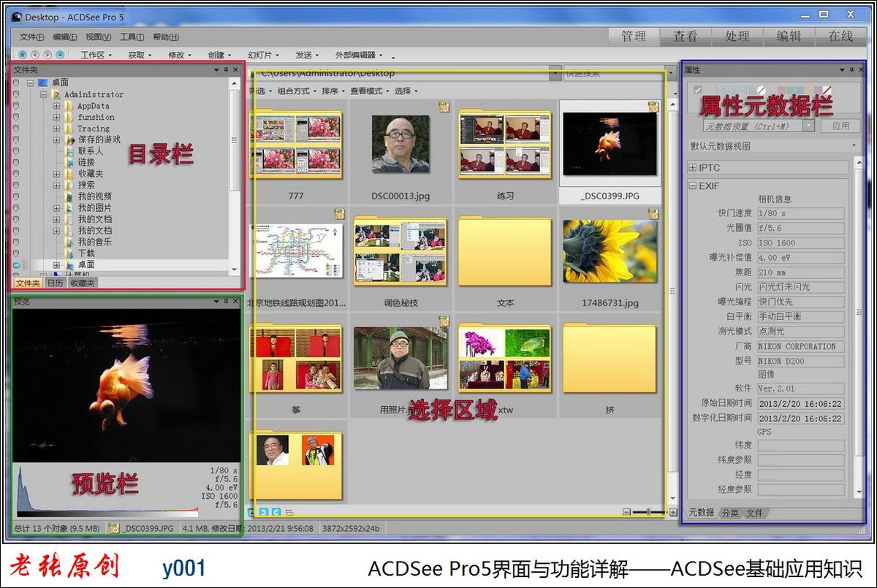This screenshot has width=877, height=588.
Task: Open the 编辑 menu
Action: click(65, 37)
